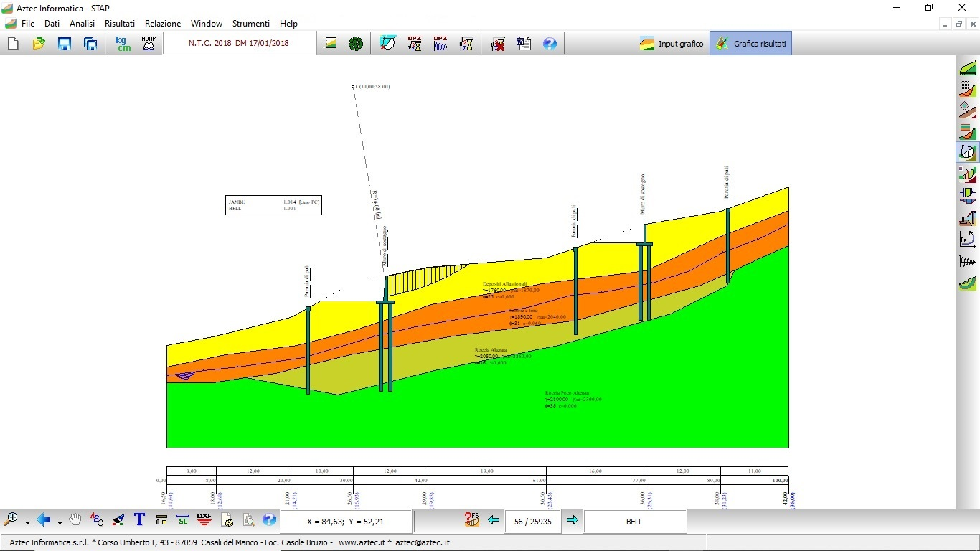The width and height of the screenshot is (980, 551).
Task: Click the soil layers icon in right sidebar
Action: [x=968, y=131]
